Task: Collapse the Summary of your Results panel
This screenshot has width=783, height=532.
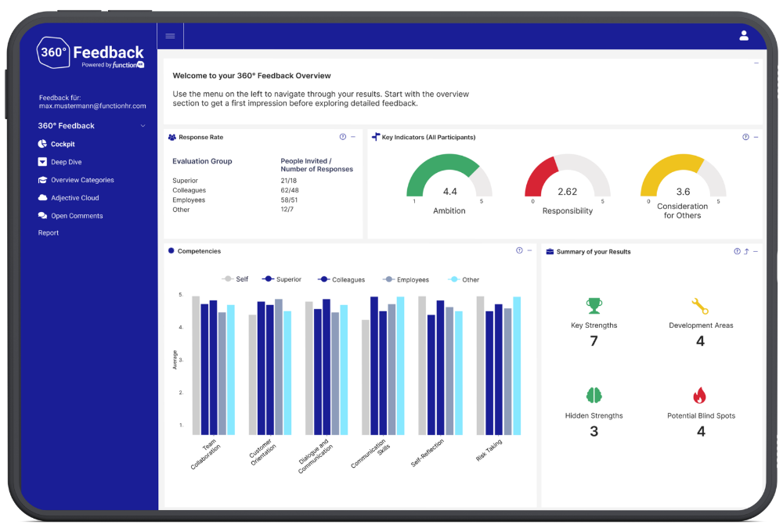Action: pos(754,251)
